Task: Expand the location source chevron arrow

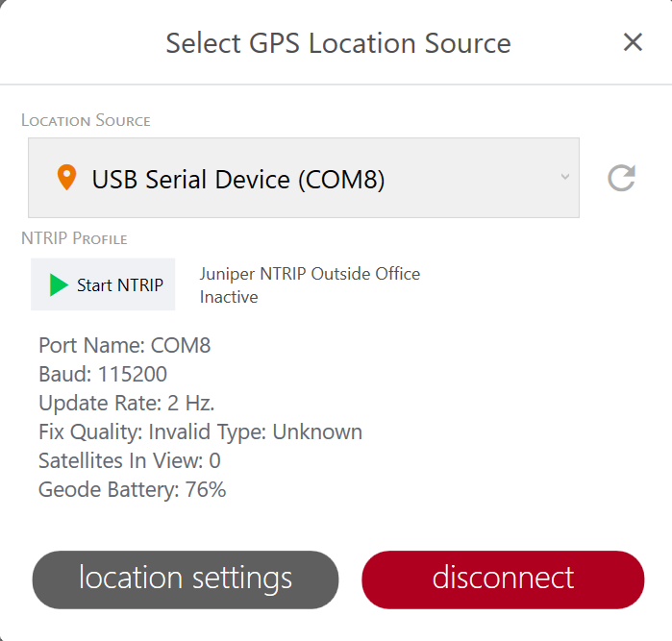Action: pyautogui.click(x=565, y=177)
